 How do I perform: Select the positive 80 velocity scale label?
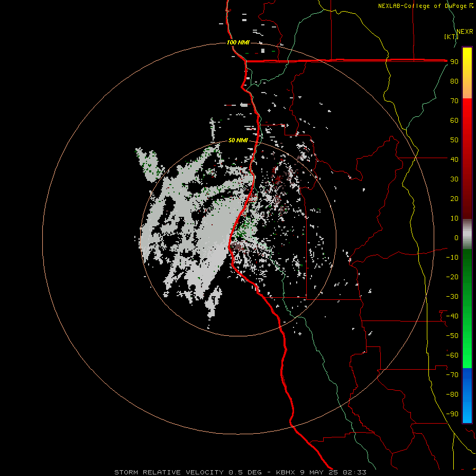(454, 81)
